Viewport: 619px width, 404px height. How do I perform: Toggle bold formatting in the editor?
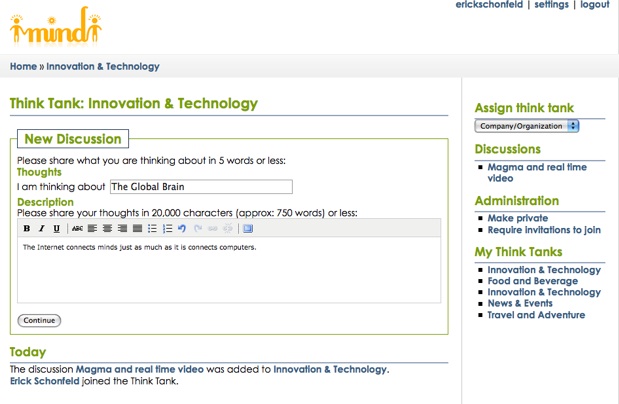point(27,229)
